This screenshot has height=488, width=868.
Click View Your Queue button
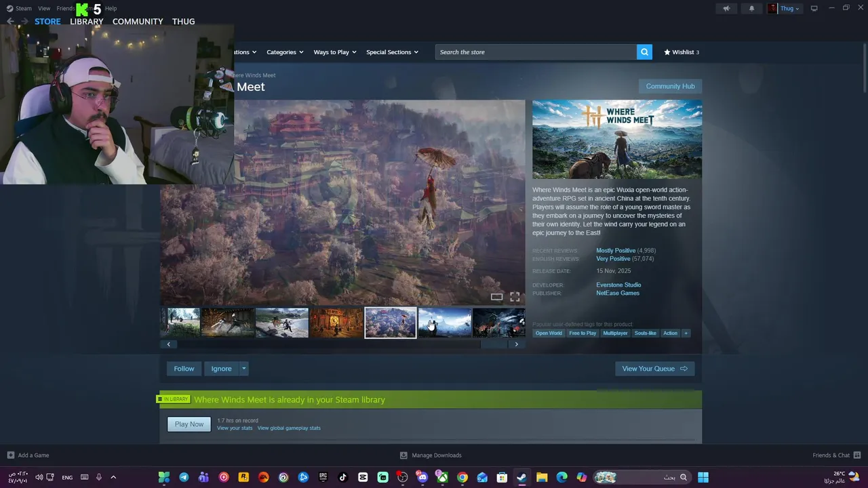[654, 369]
